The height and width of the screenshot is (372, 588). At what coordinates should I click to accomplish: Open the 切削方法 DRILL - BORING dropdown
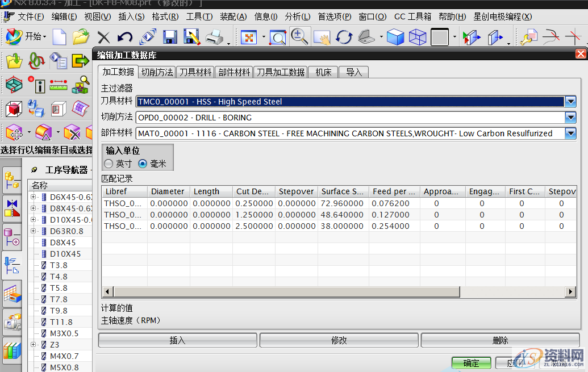570,118
